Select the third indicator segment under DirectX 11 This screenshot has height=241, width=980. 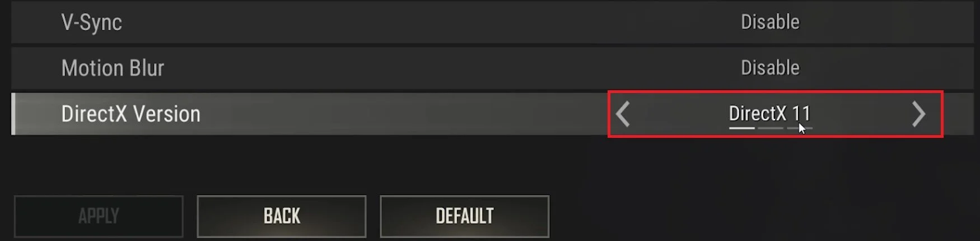pos(799,128)
